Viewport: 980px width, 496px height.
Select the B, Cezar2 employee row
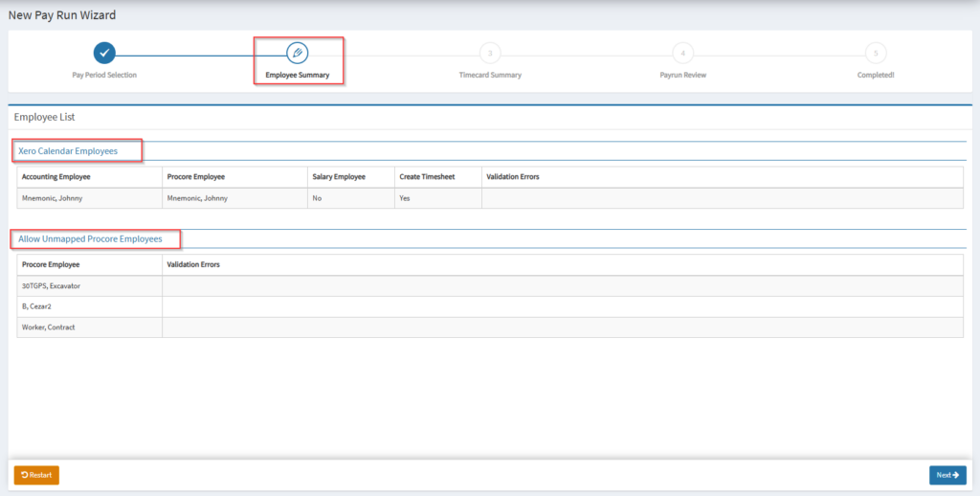coord(41,306)
